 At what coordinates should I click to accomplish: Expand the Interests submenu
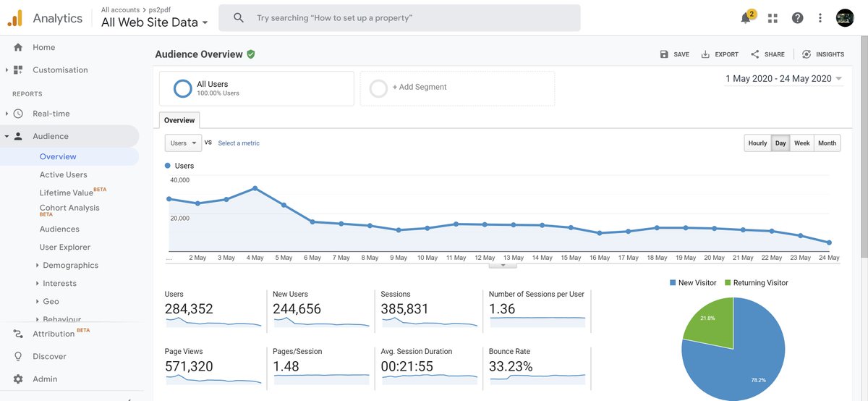click(38, 284)
